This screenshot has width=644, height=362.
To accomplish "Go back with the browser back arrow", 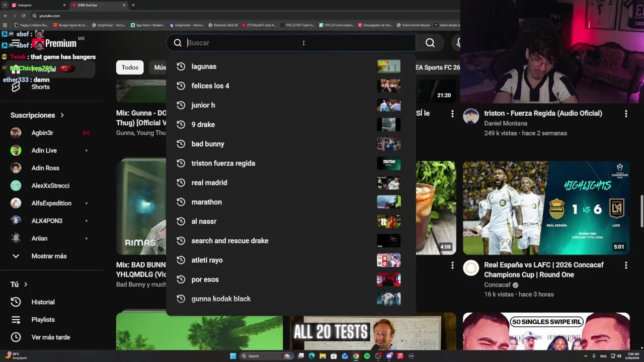I will point(6,16).
